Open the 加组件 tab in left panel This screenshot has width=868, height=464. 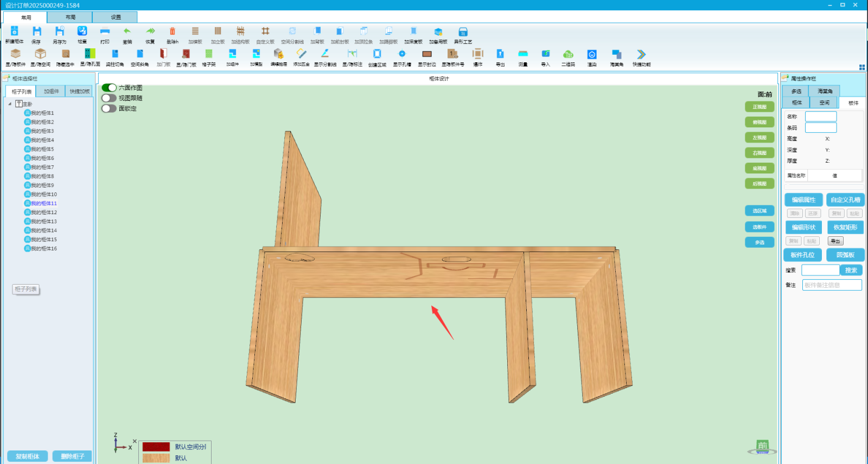point(51,92)
